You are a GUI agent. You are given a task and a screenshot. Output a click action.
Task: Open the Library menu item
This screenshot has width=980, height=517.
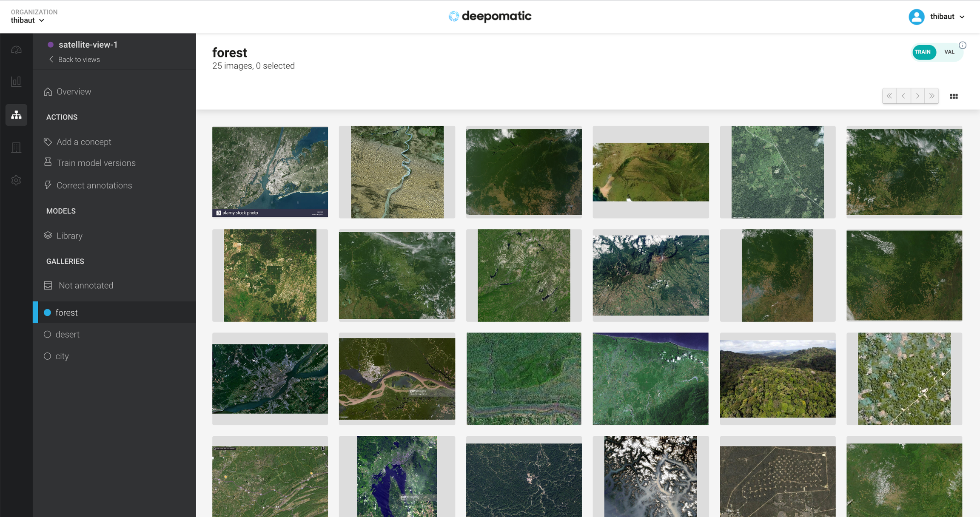69,236
